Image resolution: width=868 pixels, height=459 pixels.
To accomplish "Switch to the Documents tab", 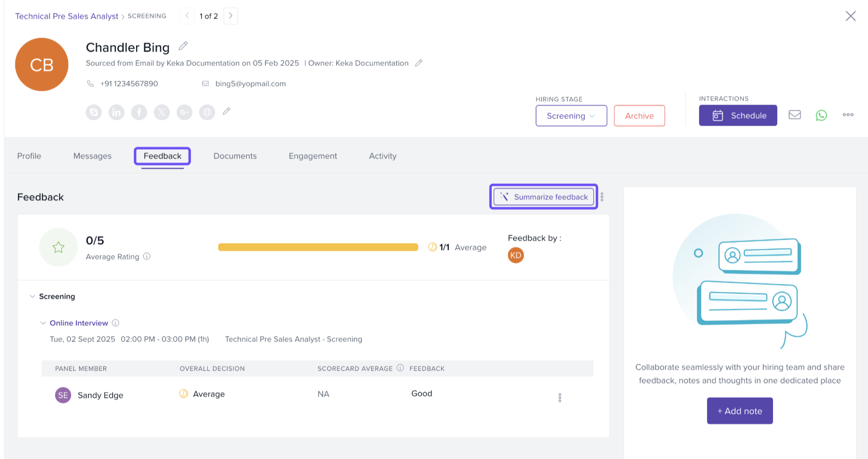I will point(235,156).
